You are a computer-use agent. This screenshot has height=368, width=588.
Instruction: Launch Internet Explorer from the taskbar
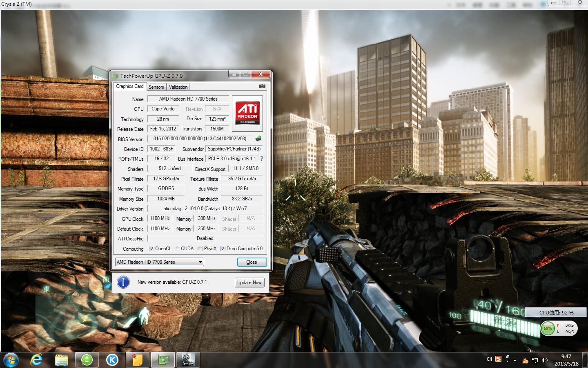36,360
